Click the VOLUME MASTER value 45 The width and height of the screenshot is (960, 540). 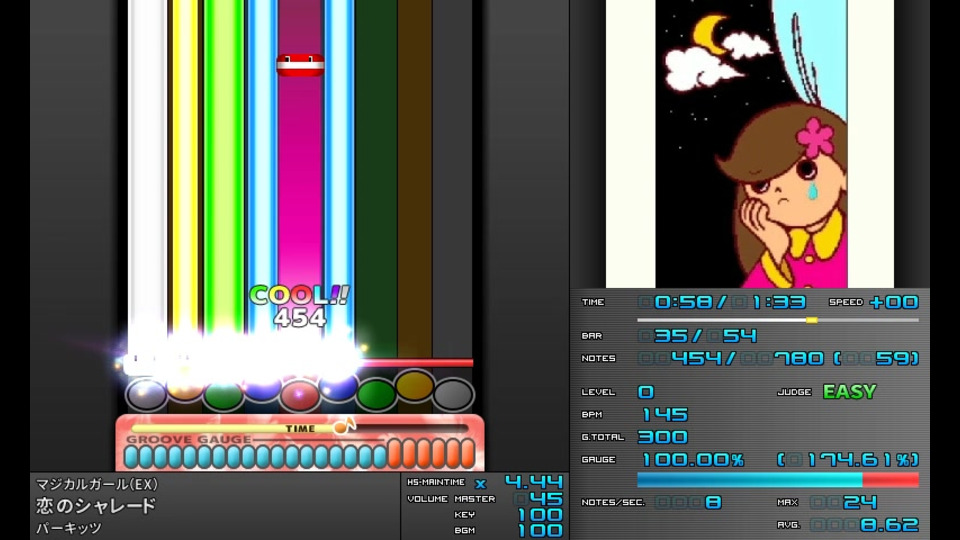[x=546, y=498]
